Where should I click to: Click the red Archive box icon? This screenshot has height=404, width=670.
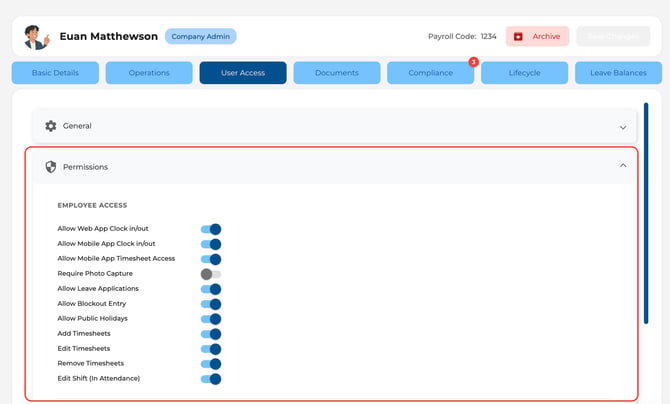coord(518,37)
